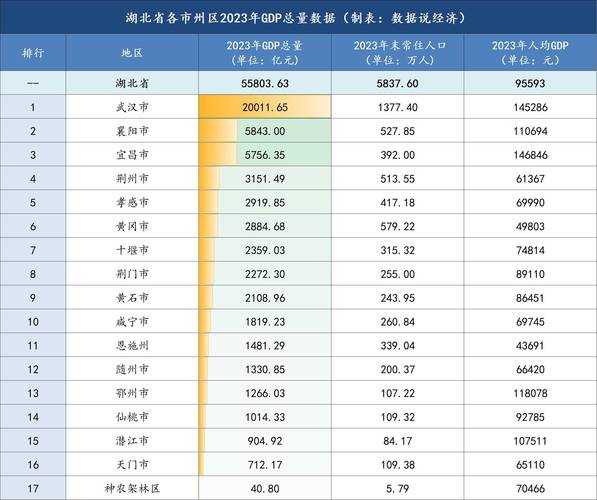Click the GDP value 20011.65
Viewport: 597px width, 500px height.
point(265,107)
